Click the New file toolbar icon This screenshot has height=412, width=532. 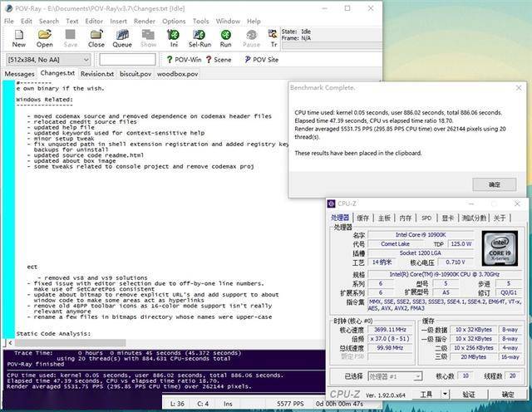tap(18, 38)
